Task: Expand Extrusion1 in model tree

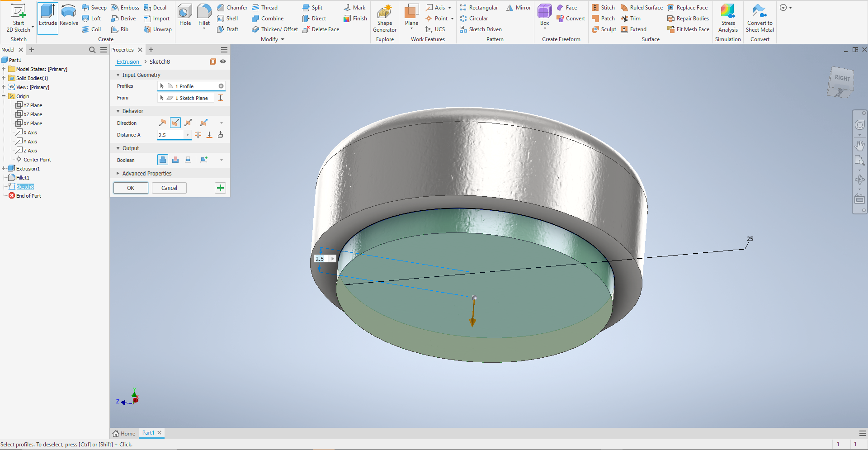Action: (x=4, y=169)
